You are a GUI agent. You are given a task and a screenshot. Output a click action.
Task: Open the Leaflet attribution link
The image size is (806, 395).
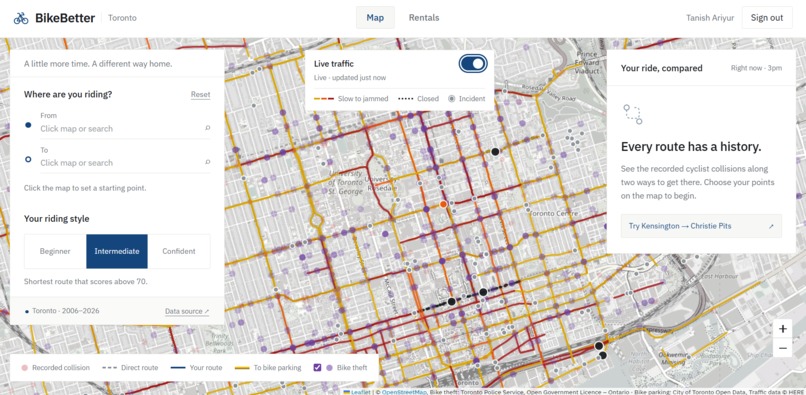[x=360, y=392]
